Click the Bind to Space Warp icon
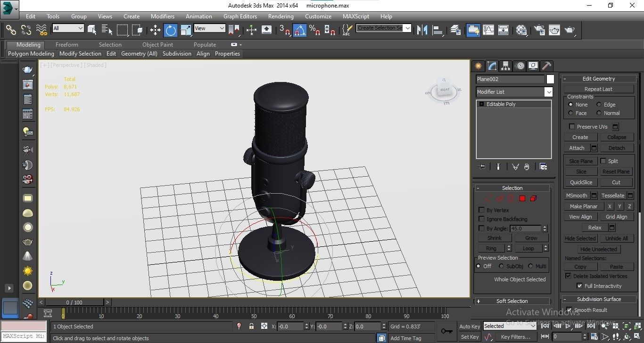This screenshot has width=644, height=343. pyautogui.click(x=41, y=30)
